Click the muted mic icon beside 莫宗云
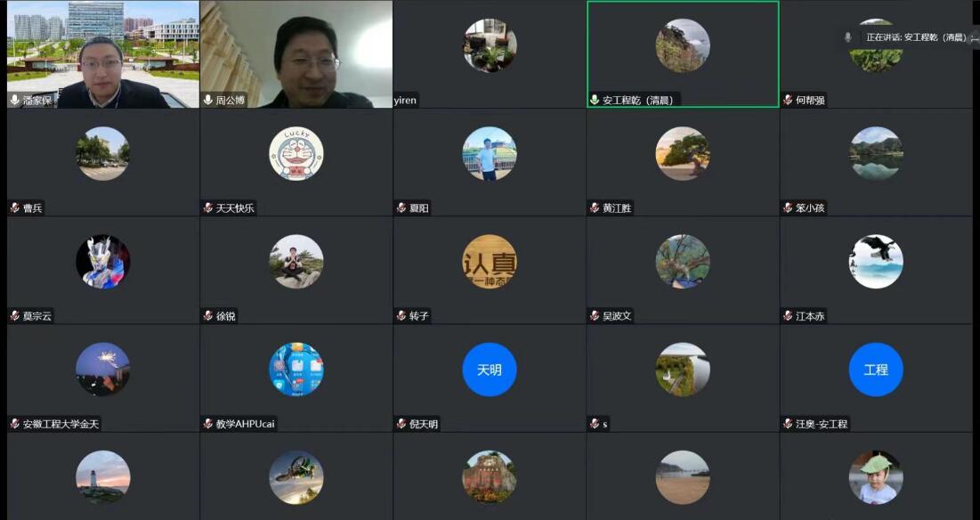This screenshot has height=520, width=980. click(x=15, y=316)
